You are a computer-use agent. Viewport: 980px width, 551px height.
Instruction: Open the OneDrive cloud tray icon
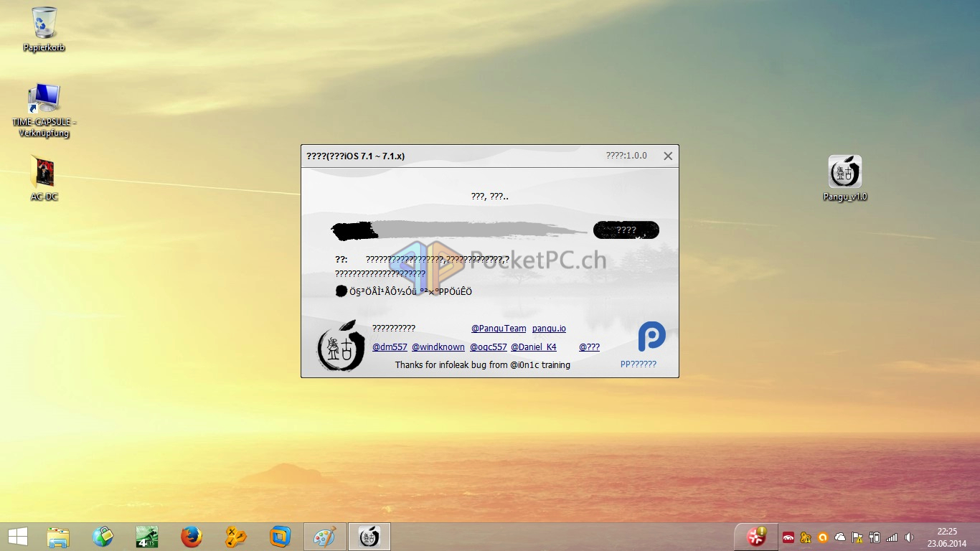click(x=840, y=537)
